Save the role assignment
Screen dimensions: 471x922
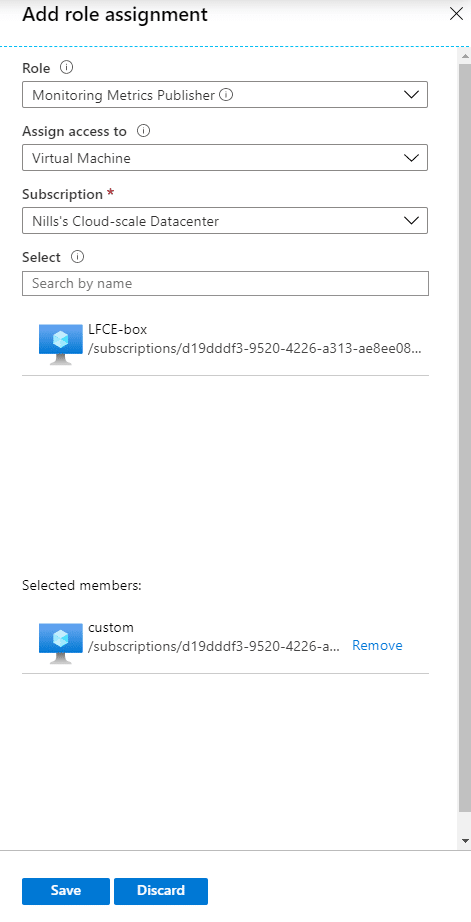pos(66,890)
